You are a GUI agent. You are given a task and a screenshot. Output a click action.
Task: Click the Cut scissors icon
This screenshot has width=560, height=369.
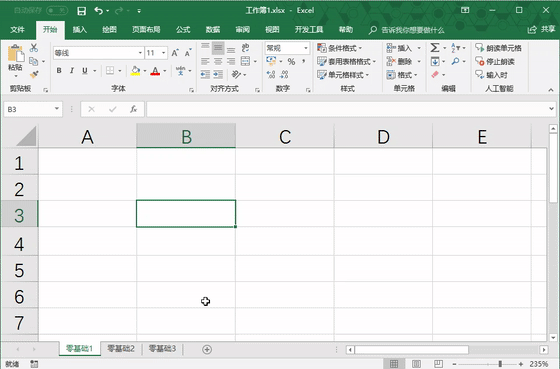coord(34,48)
